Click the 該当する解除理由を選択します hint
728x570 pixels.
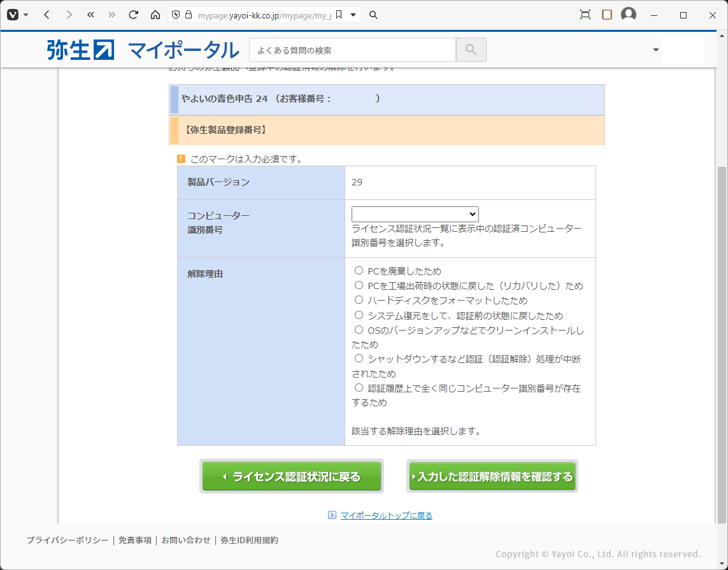coord(416,431)
